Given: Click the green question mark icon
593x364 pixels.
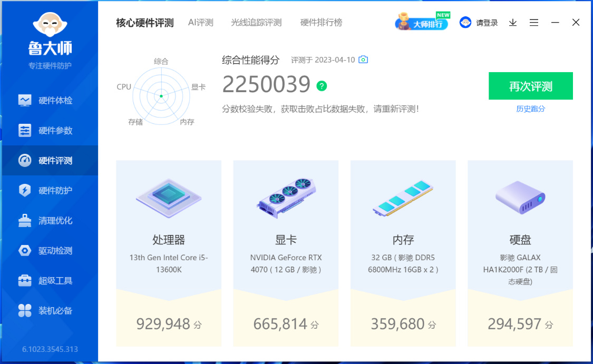Looking at the screenshot, I should [322, 86].
